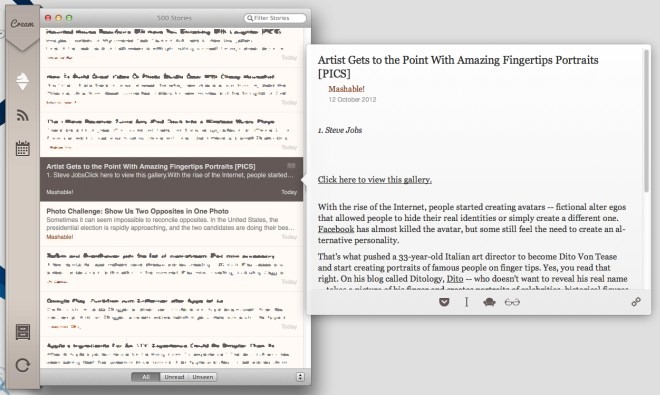Viewport: 660px width, 395px height.
Task: Select 'Photo Challenge: Show Us Two Opposites' story
Action: 171,224
